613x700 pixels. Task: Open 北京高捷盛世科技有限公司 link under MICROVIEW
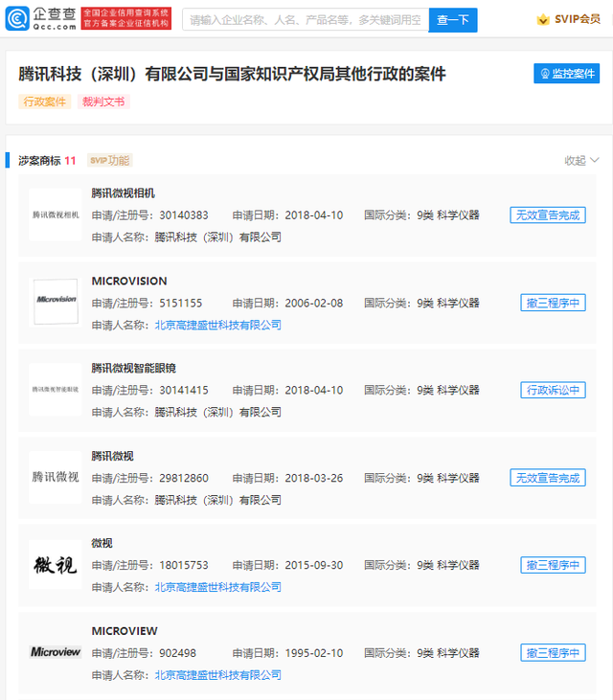tap(217, 675)
